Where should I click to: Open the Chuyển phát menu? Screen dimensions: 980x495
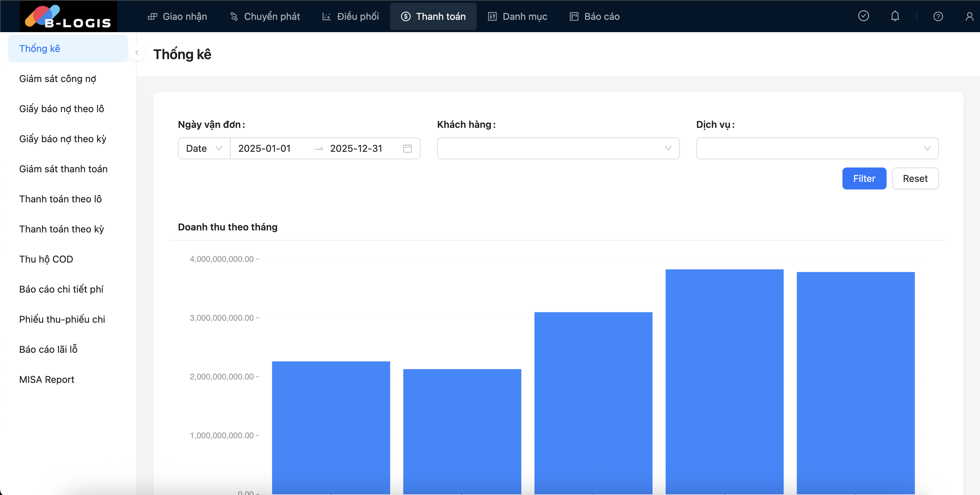(265, 16)
